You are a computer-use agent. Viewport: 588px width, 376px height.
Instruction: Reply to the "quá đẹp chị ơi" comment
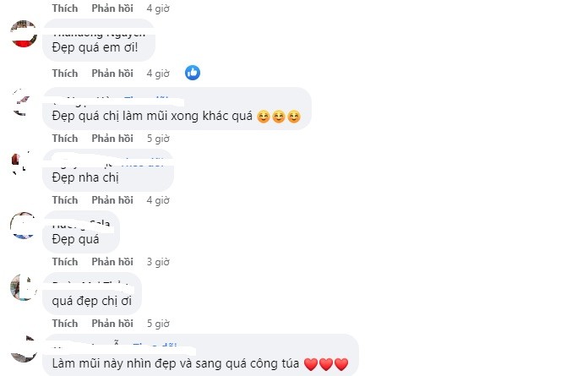pyautogui.click(x=112, y=324)
